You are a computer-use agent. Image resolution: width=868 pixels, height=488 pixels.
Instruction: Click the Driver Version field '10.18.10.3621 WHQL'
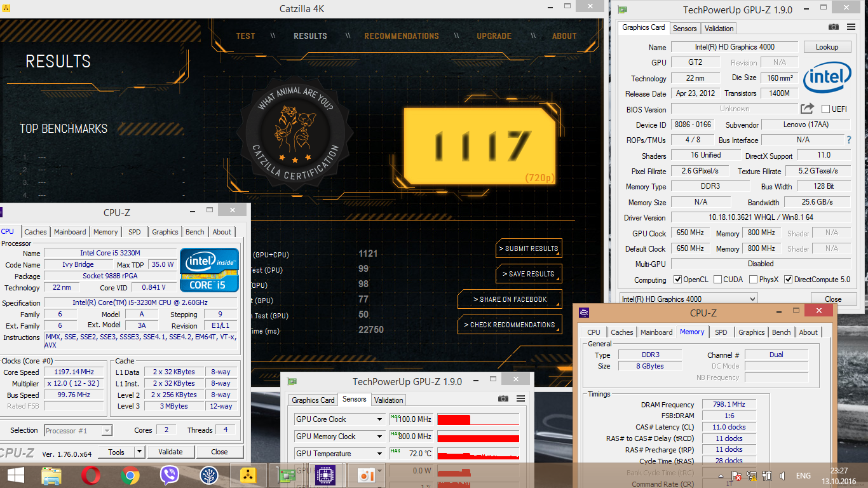click(x=761, y=218)
